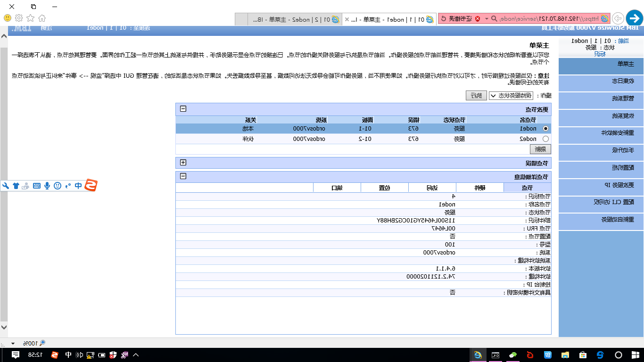644x362 pixels.
Task: Expand the 节点错误 section
Action: 183,163
